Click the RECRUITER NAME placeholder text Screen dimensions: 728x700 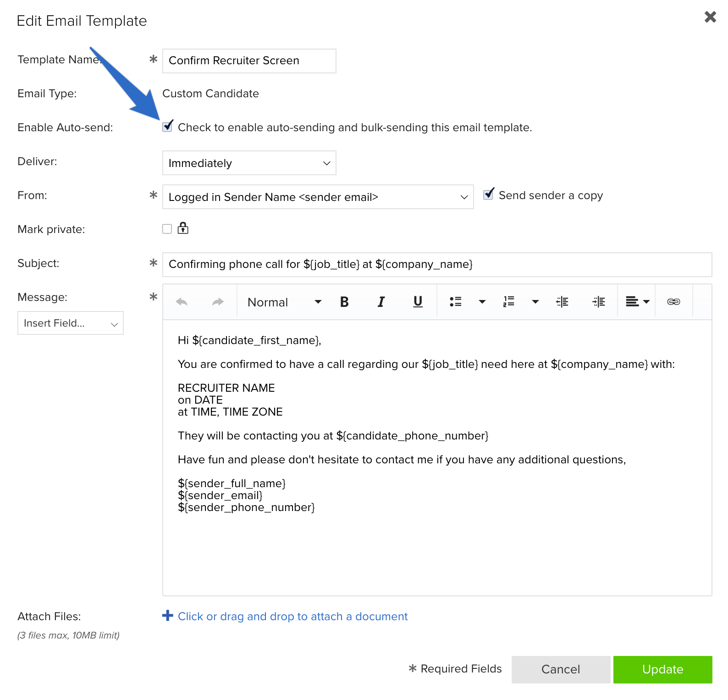click(226, 388)
